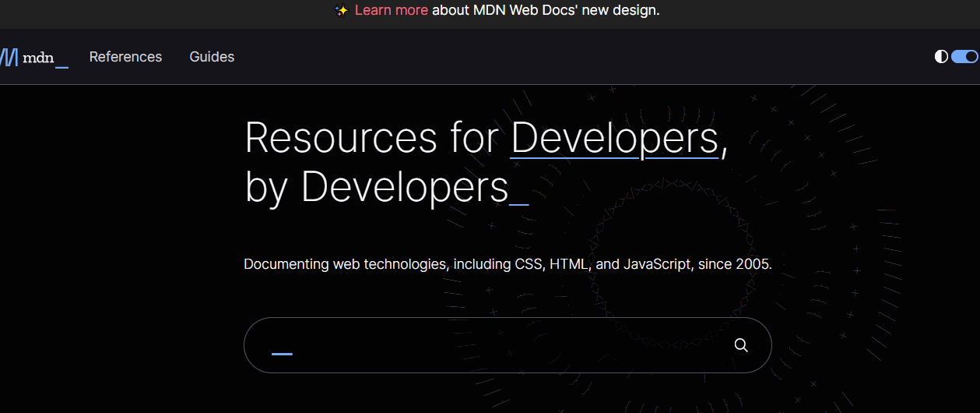Click the blue underscore after "by Developers"
This screenshot has width=980, height=413.
click(x=518, y=204)
